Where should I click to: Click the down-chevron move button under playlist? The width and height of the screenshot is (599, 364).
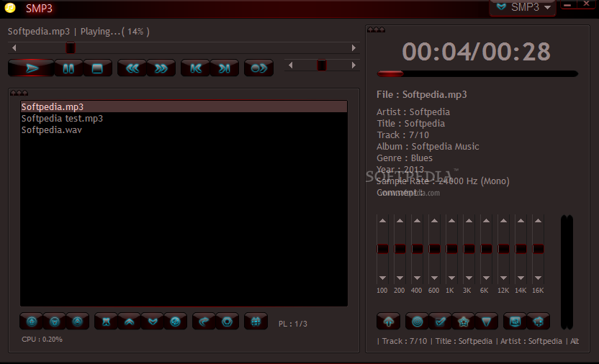[x=153, y=322]
